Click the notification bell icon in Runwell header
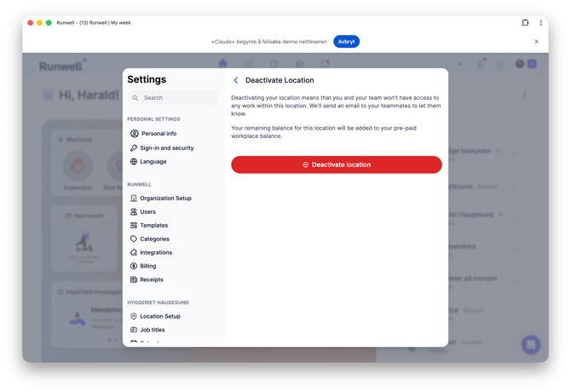571x392 pixels. [481, 64]
